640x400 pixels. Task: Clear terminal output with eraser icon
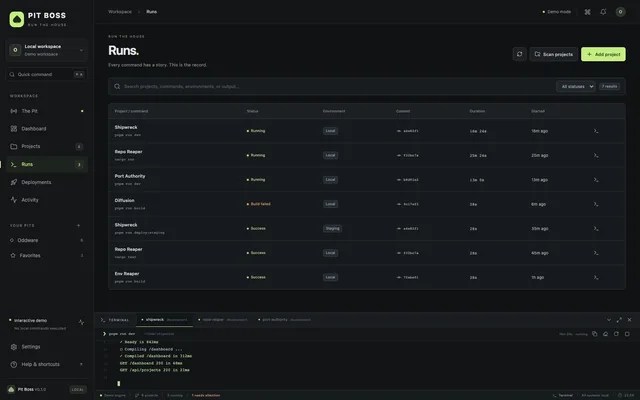coord(605,334)
